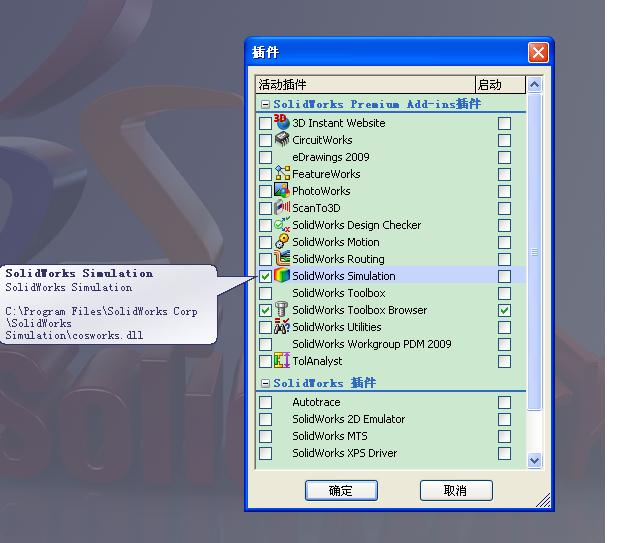
Task: Uncheck SolidWorks Simulation active add-in checkbox
Action: coord(265,276)
